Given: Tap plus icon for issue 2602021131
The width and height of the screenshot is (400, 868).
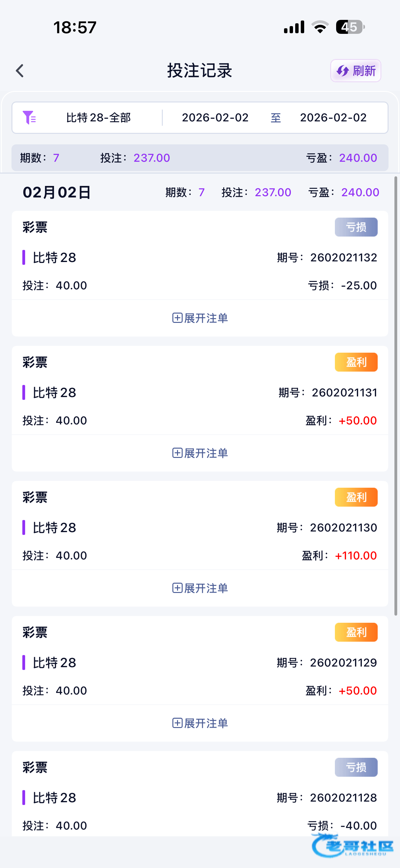Looking at the screenshot, I should click(177, 453).
